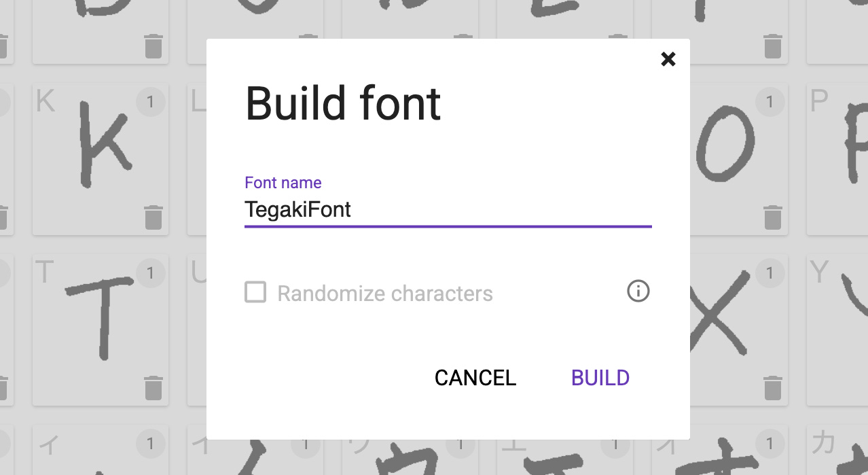The image size is (868, 475).
Task: Close the Build font dialog with X
Action: tap(668, 59)
